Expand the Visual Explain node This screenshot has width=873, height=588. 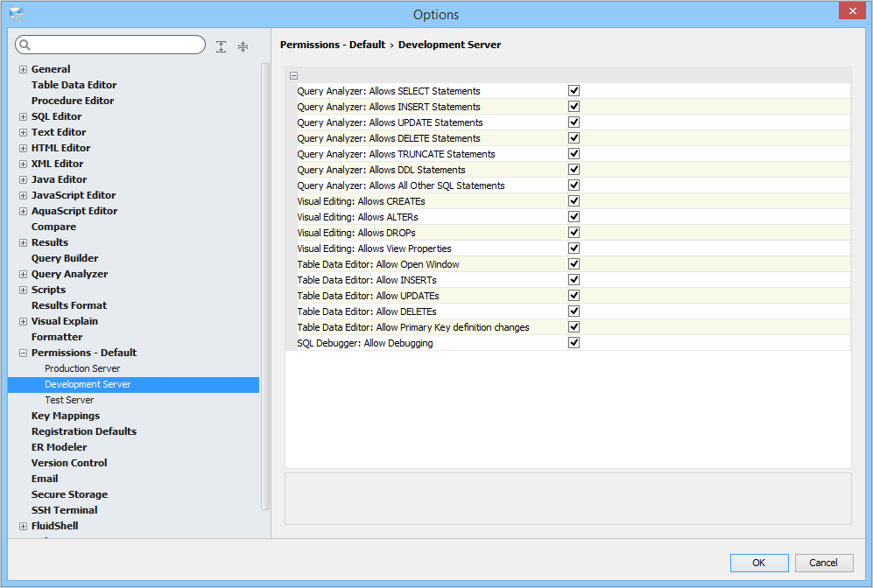[23, 321]
